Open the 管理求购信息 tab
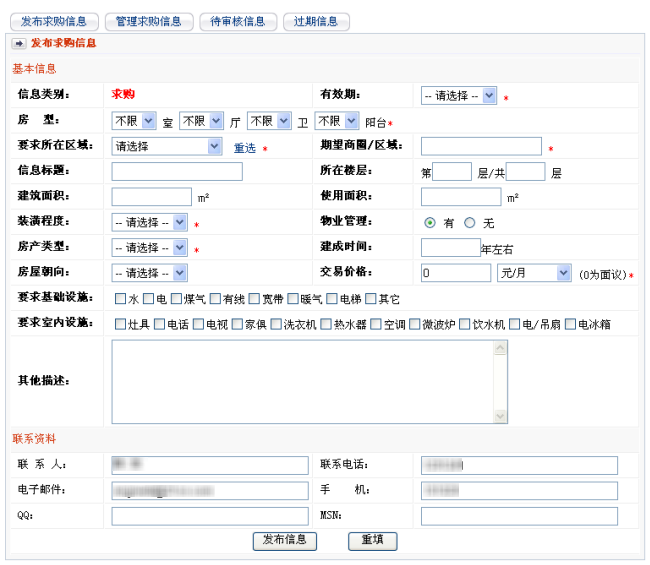 (149, 21)
